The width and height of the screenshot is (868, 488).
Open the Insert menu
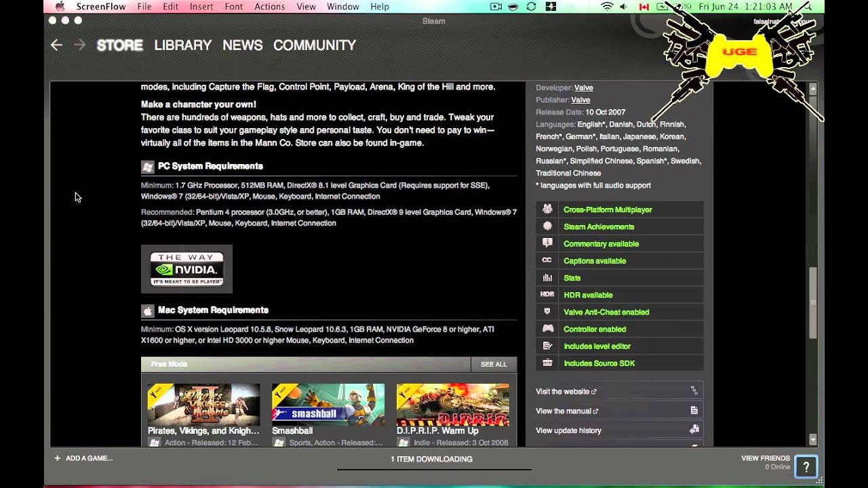201,7
